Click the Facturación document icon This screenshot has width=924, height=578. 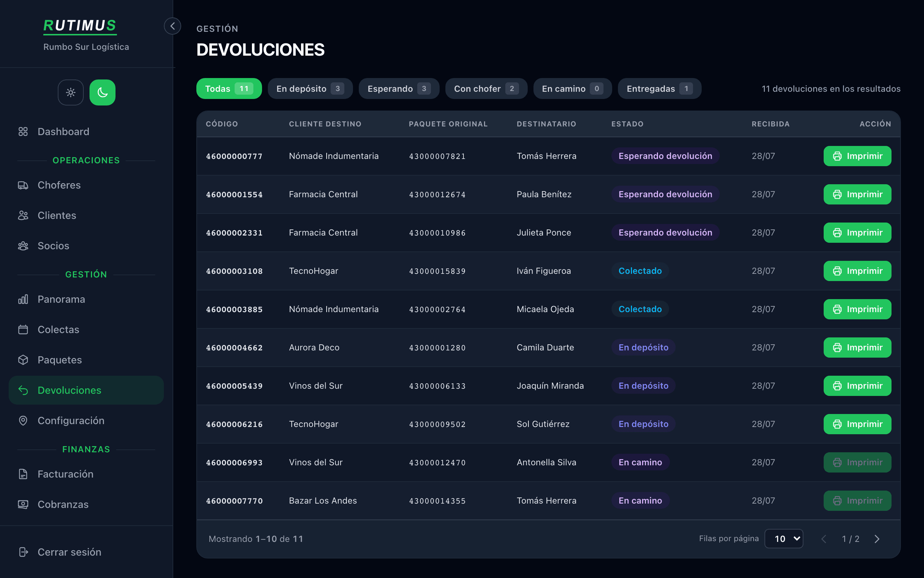(23, 474)
